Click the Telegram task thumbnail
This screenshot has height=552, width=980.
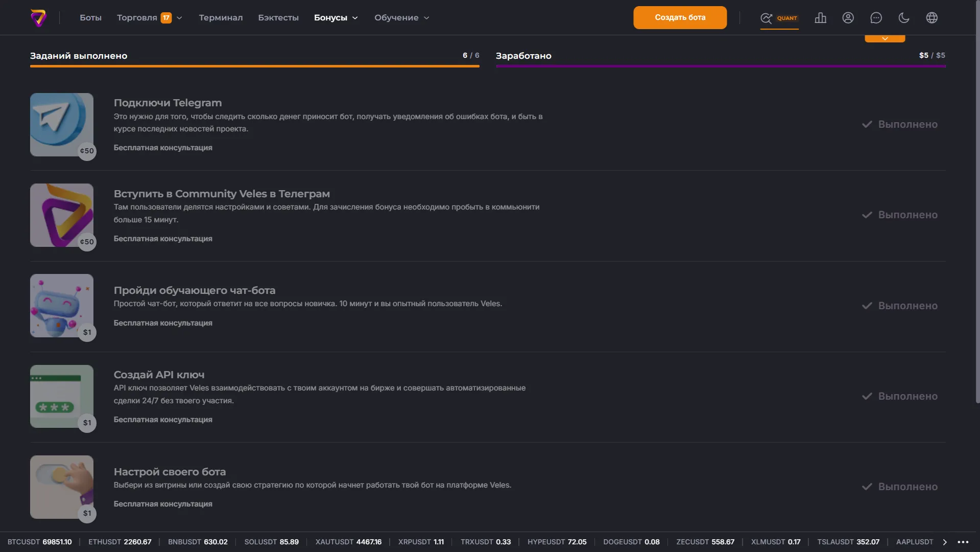[x=62, y=125]
